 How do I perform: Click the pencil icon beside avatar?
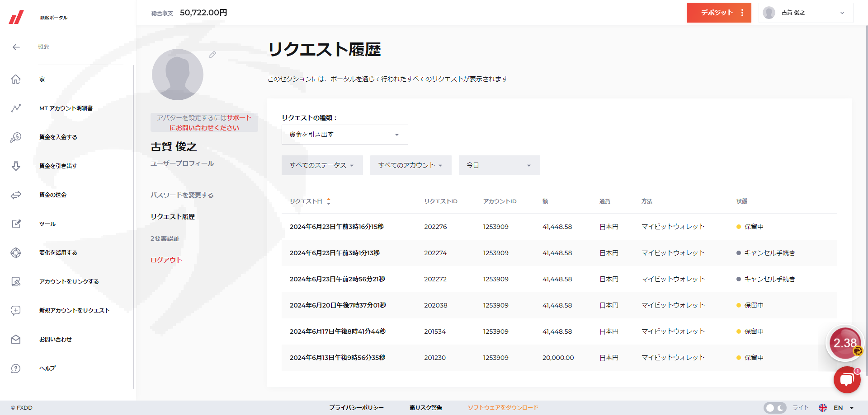(212, 55)
